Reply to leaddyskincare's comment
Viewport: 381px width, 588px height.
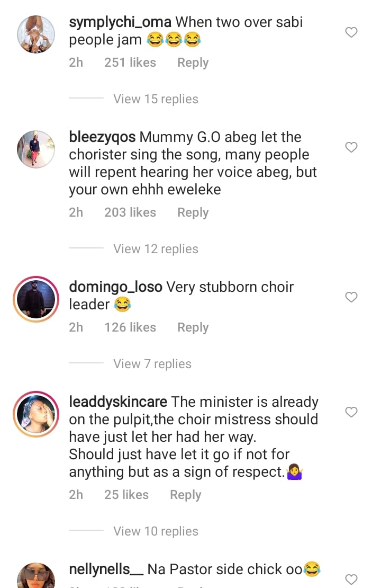click(185, 495)
